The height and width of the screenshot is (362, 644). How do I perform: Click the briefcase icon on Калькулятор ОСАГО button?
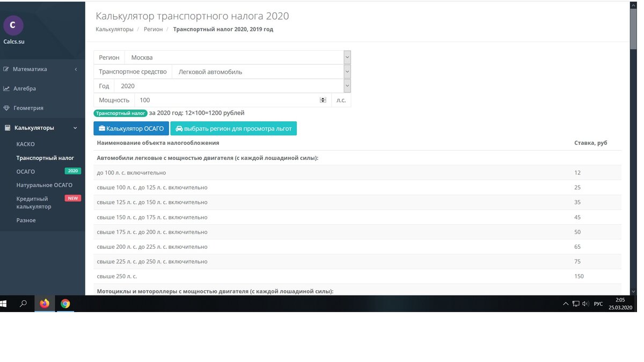click(x=101, y=128)
